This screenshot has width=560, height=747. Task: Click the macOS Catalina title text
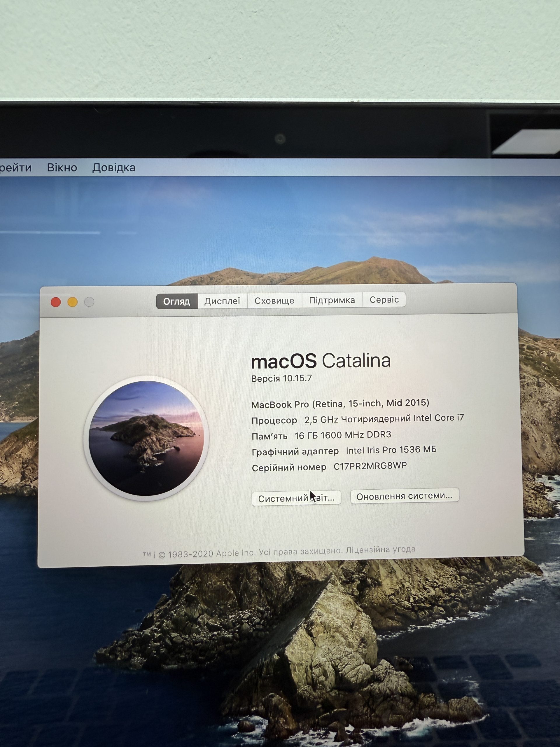pos(321,361)
